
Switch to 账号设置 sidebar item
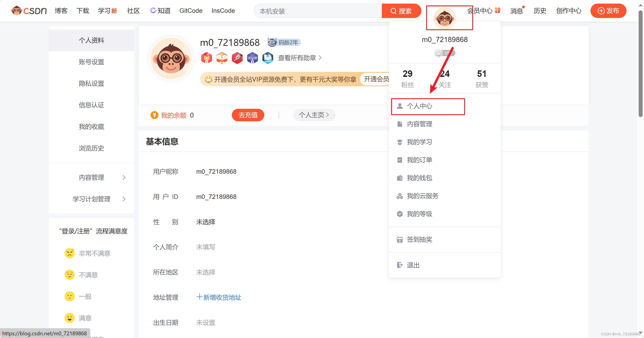point(92,62)
